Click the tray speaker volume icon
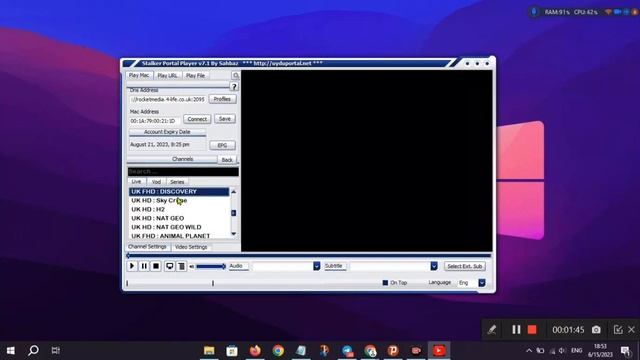Viewport: 640px width, 360px height. (x=562, y=351)
